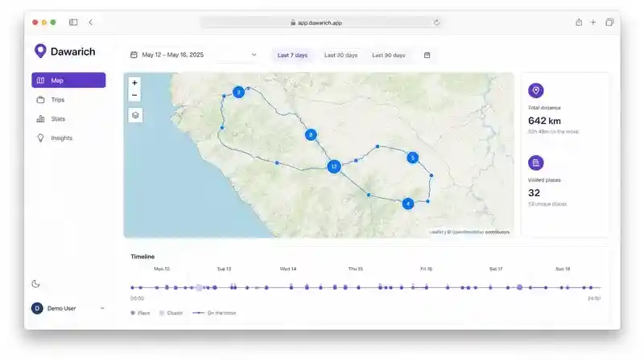Viewport: 644px width, 362px height.
Task: Click the Total distance pin icon
Action: (536, 91)
